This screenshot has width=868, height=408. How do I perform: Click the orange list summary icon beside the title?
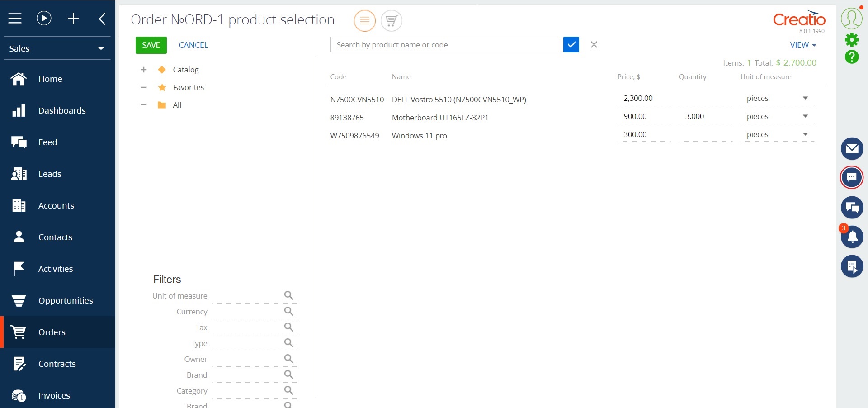tap(364, 21)
